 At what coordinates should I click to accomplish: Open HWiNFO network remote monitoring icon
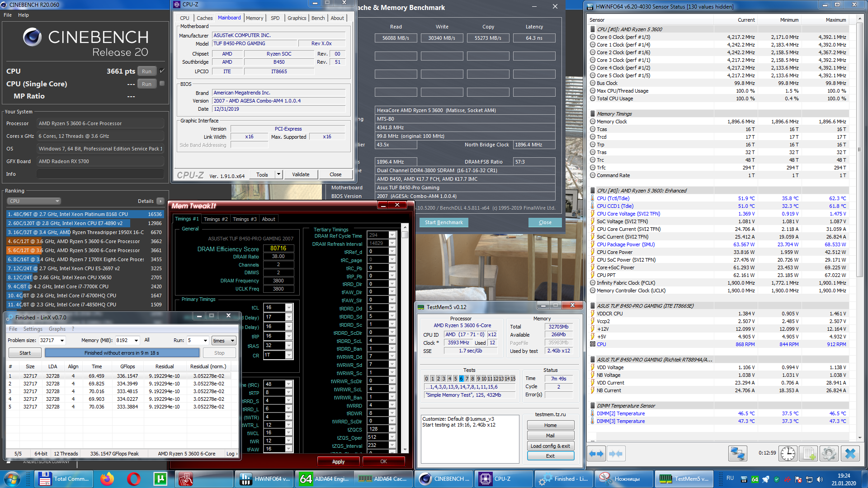point(737,454)
